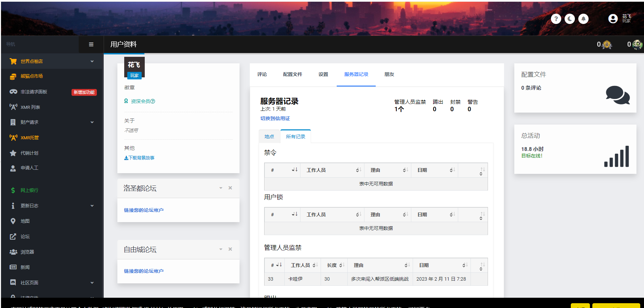
Task: Switch to the 评论 tab
Action: [262, 74]
